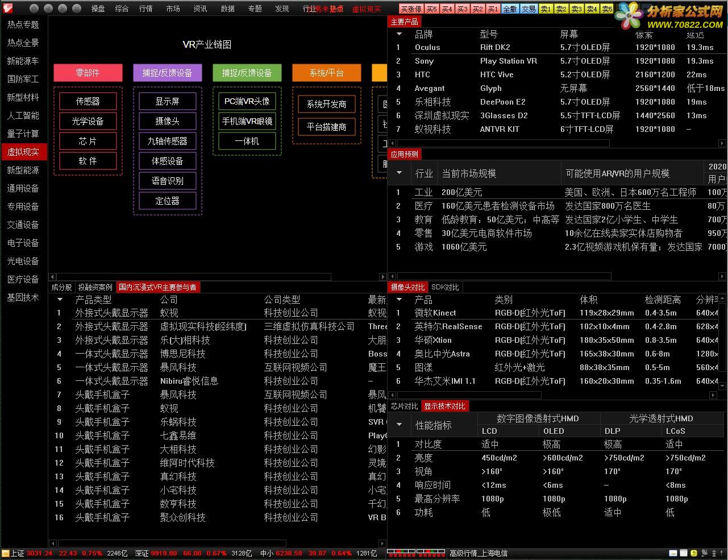Open the 综合 menu
728x560 pixels.
coord(122,9)
